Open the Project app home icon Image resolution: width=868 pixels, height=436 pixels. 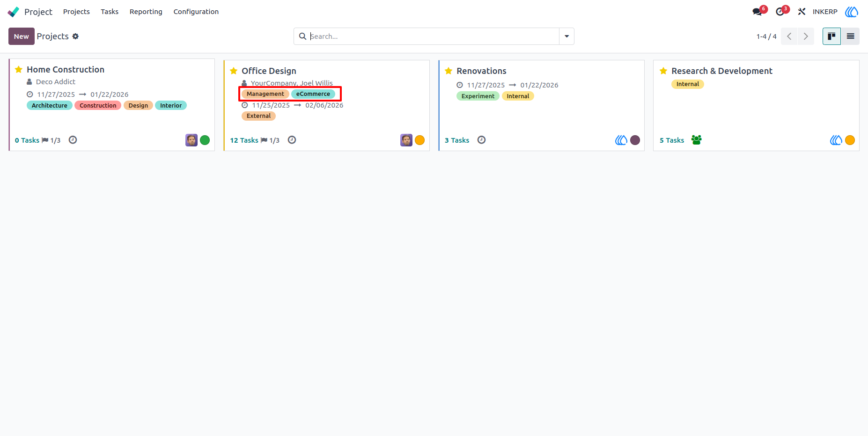(x=14, y=12)
